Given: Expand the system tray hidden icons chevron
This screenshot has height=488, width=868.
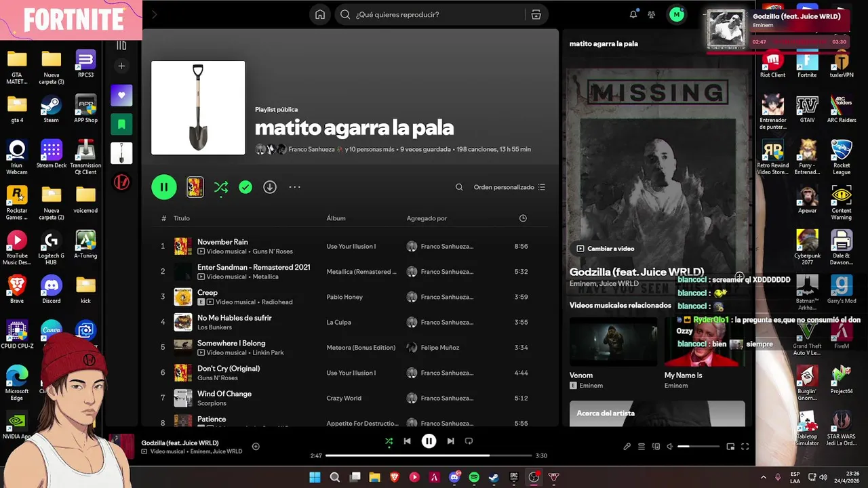Looking at the screenshot, I should click(x=763, y=477).
